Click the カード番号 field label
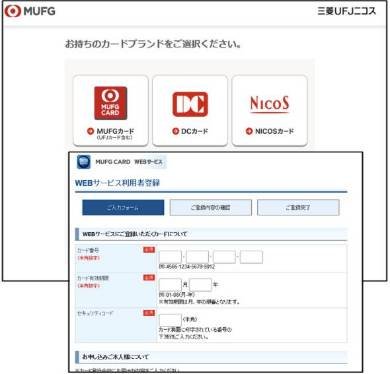The width and height of the screenshot is (390, 374). click(x=88, y=250)
